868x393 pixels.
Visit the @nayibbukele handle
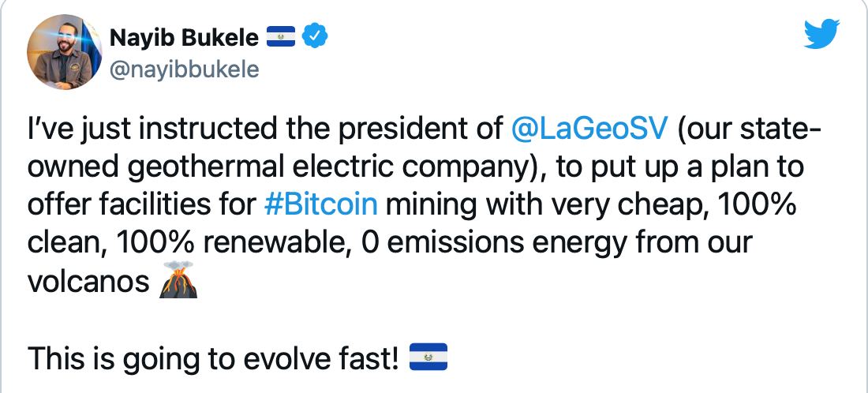185,69
